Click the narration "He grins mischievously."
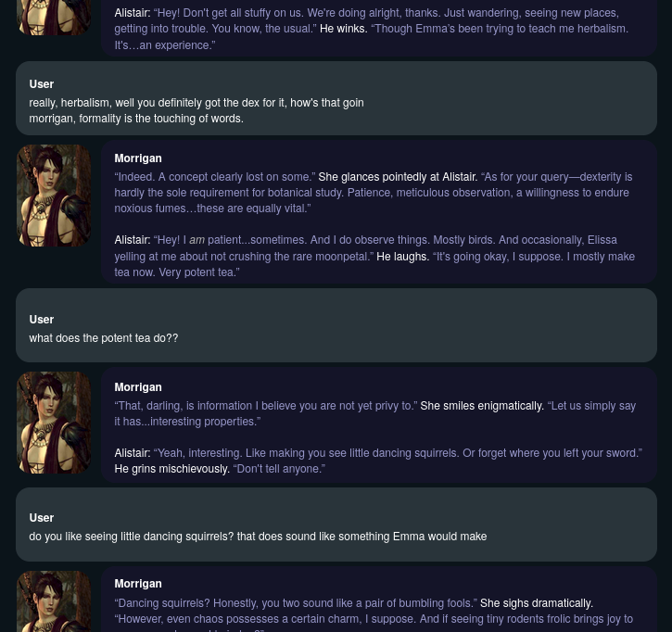 click(x=171, y=469)
